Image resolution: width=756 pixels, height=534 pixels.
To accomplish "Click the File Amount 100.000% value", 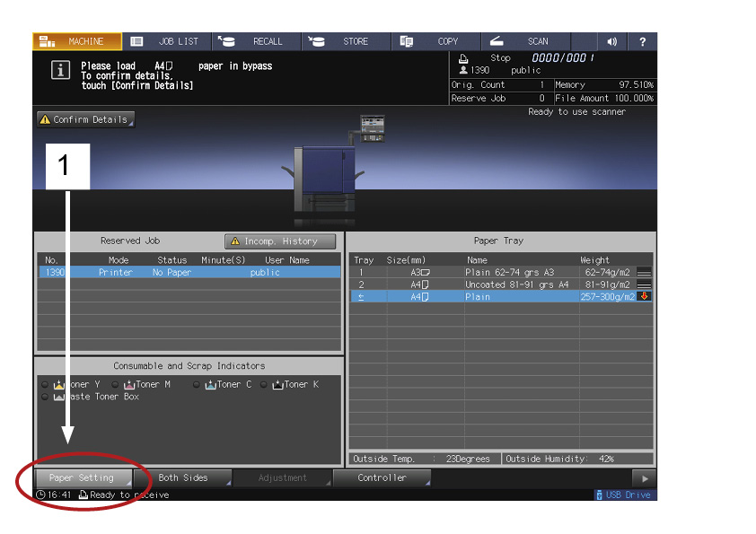I will point(634,99).
